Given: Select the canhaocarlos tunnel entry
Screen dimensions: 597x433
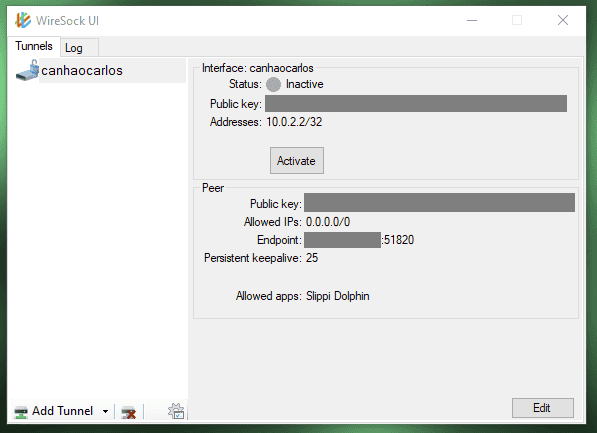Looking at the screenshot, I should pos(100,70).
